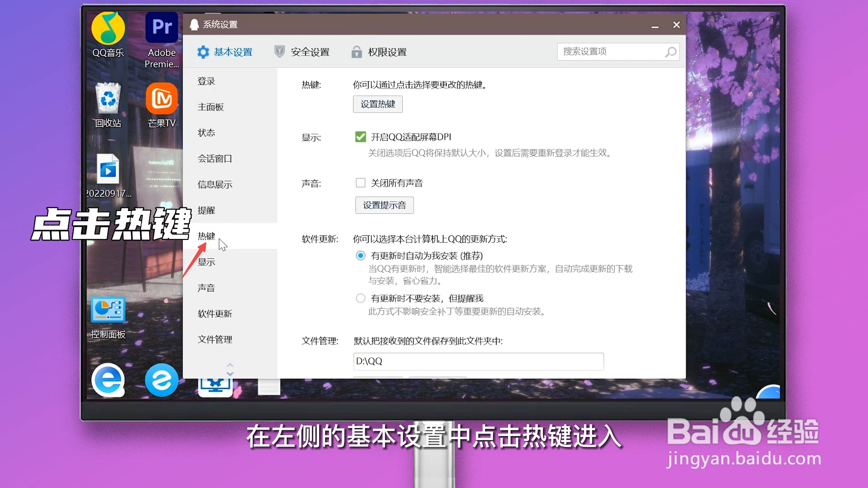
Task: Select 主面板 in the sidebar
Action: [230, 107]
